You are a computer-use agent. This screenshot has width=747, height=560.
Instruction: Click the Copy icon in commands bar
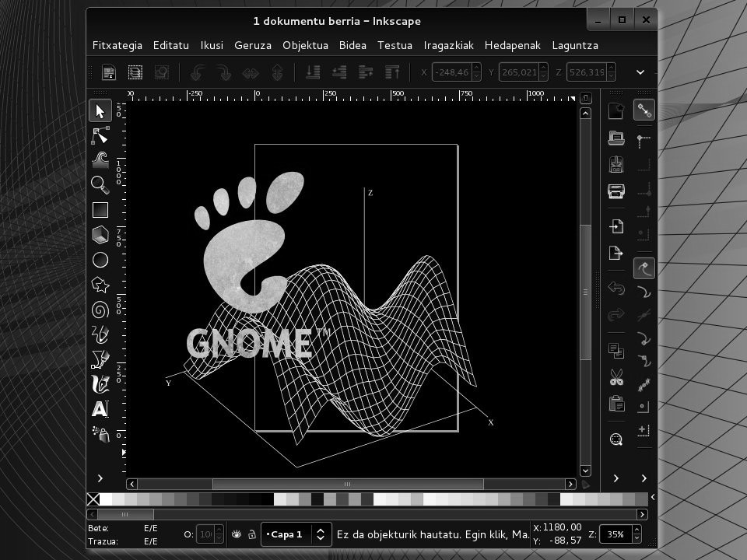point(616,351)
